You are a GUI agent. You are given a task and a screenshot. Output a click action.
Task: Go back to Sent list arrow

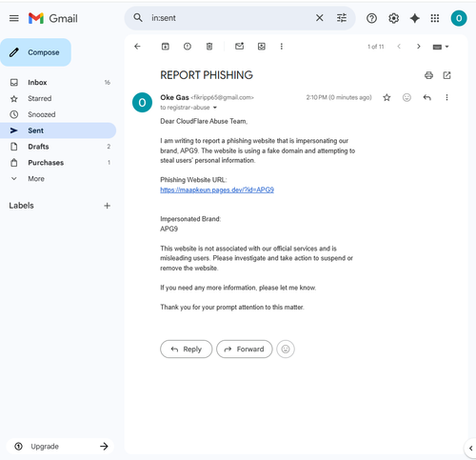click(x=137, y=47)
